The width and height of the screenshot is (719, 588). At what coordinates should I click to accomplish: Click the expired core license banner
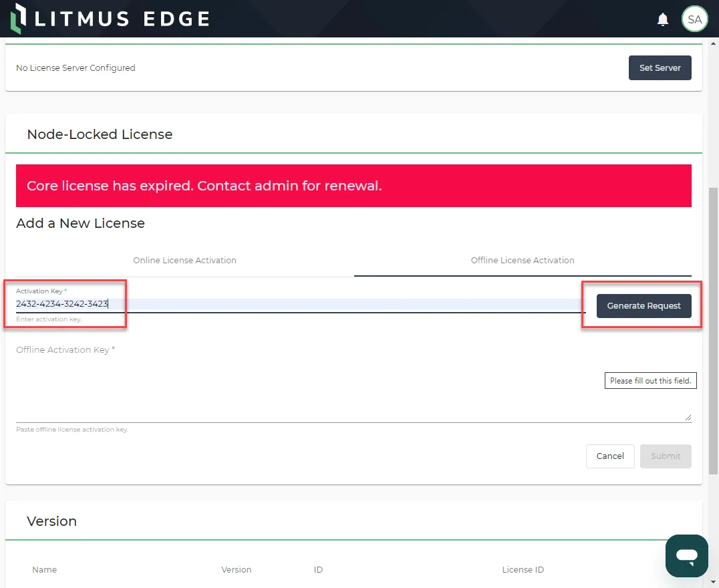tap(353, 186)
